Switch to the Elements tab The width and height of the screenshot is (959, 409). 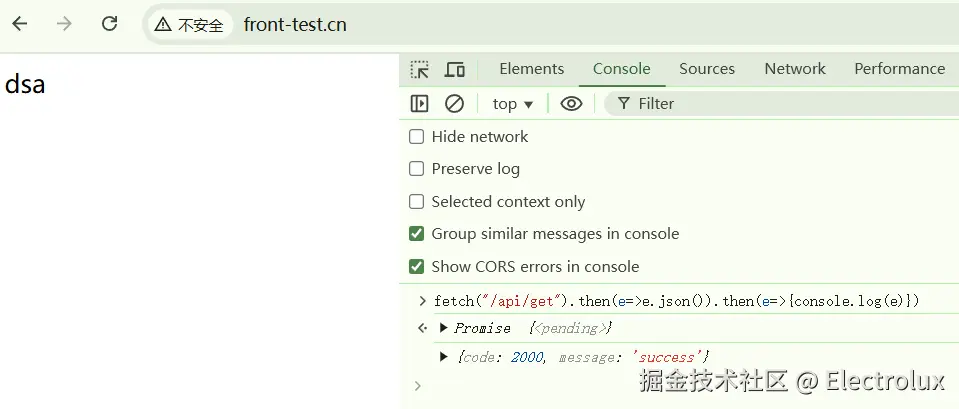click(531, 69)
